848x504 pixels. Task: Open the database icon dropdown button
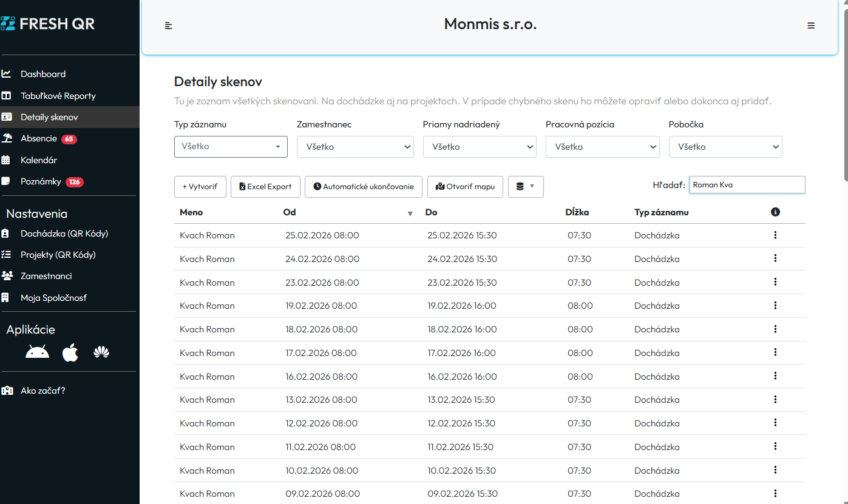tap(525, 187)
